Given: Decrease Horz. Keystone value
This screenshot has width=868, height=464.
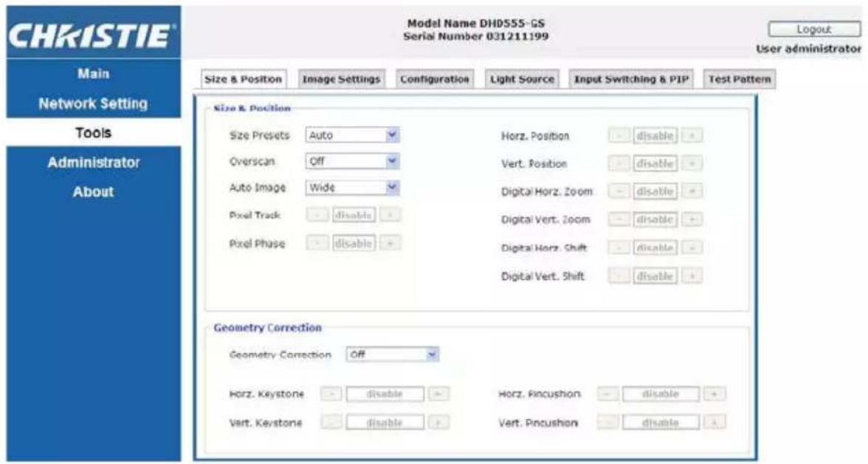Looking at the screenshot, I should (331, 394).
